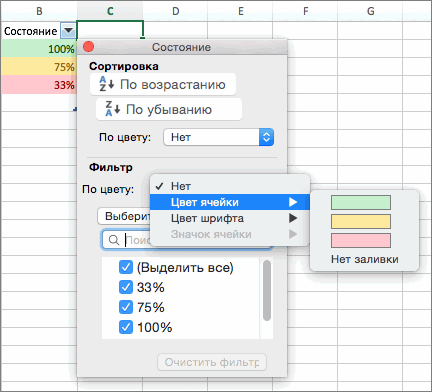The height and width of the screenshot is (392, 432).
Task: Sort ascending with По возрастанию icon
Action: (107, 84)
